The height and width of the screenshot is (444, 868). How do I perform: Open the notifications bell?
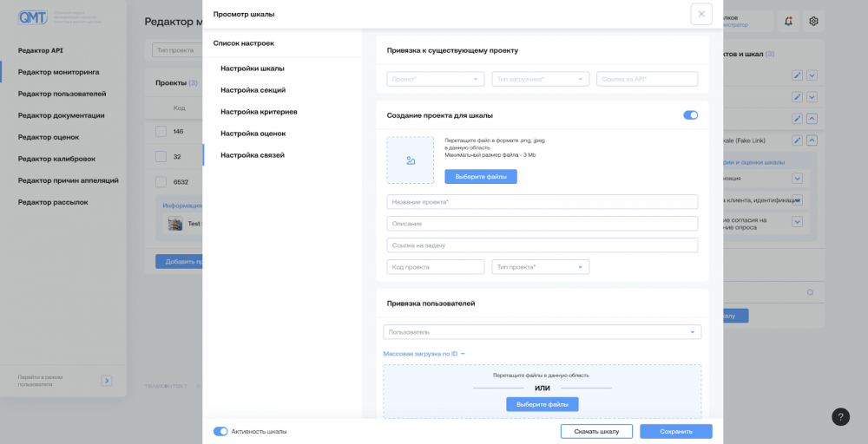click(x=788, y=21)
